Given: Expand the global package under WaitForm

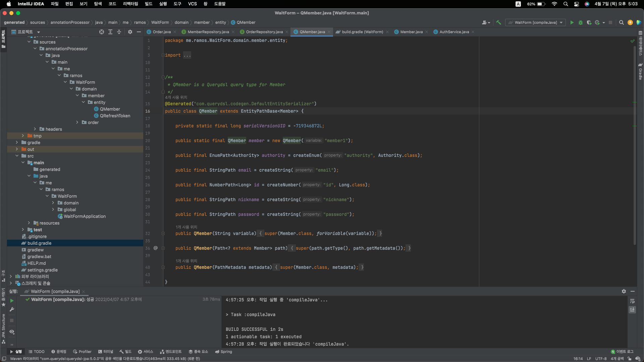Looking at the screenshot, I should point(53,209).
